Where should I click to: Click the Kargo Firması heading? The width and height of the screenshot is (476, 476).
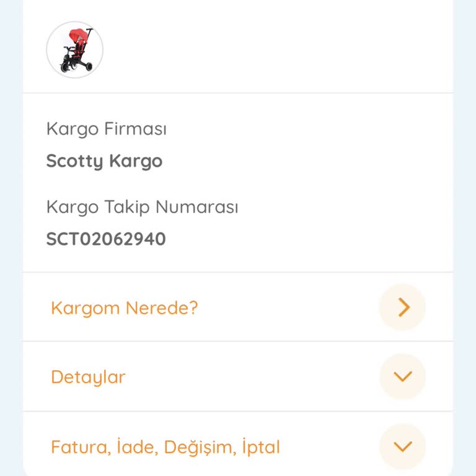pyautogui.click(x=107, y=129)
